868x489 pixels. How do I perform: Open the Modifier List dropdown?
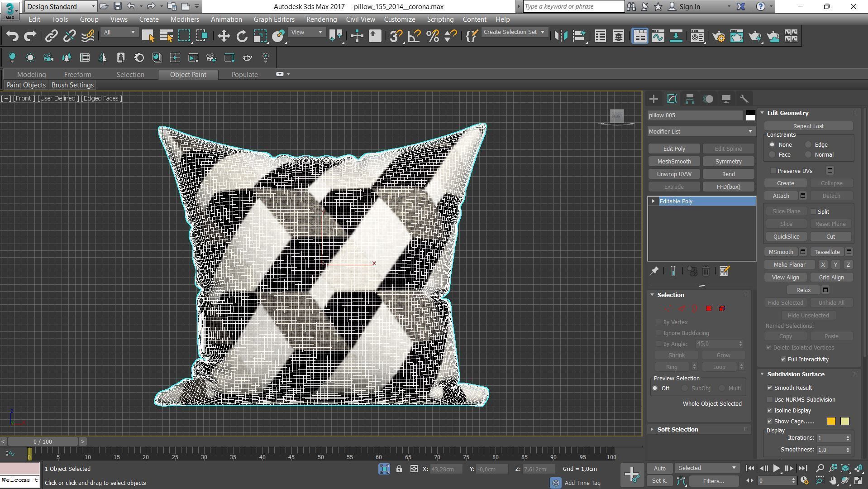pyautogui.click(x=701, y=132)
